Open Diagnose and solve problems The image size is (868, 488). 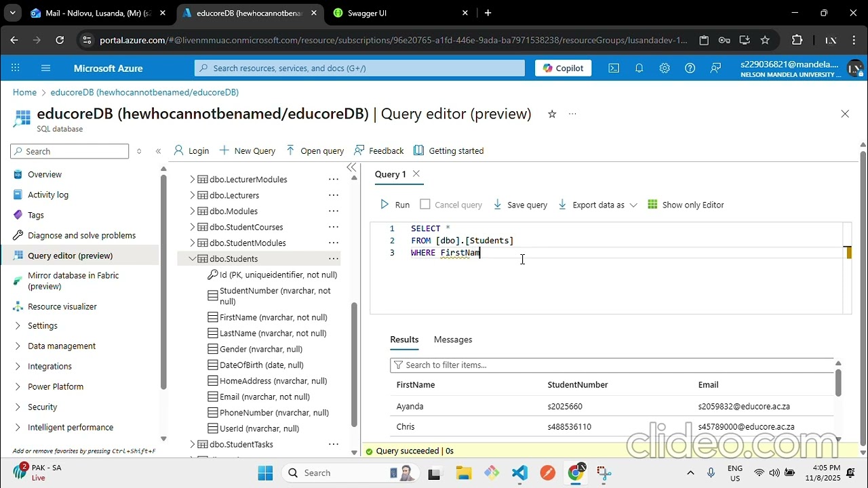point(81,235)
